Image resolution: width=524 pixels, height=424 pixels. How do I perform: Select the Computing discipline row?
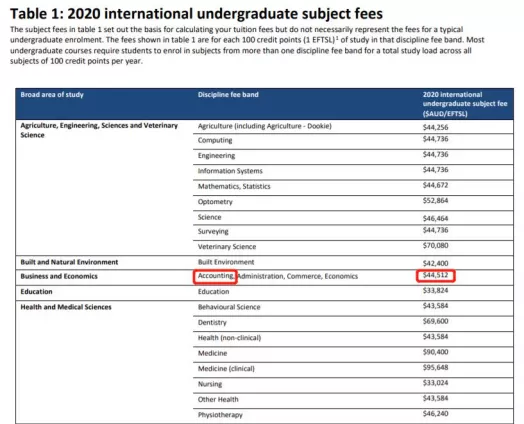353,141
